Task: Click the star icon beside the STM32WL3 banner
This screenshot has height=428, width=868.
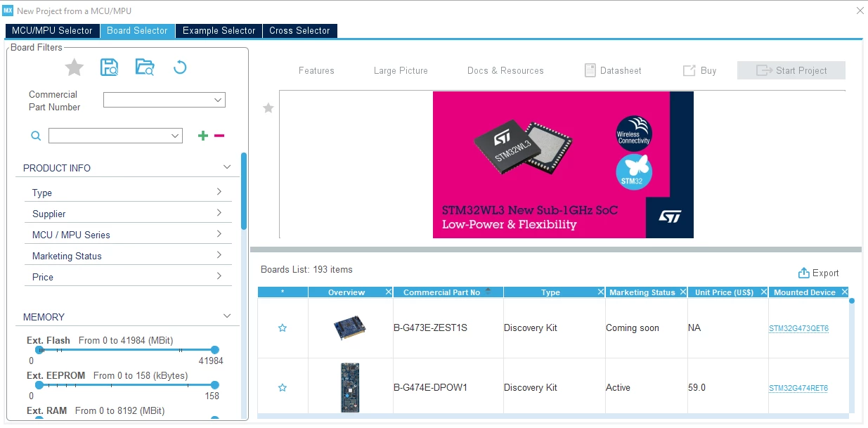Action: (268, 108)
